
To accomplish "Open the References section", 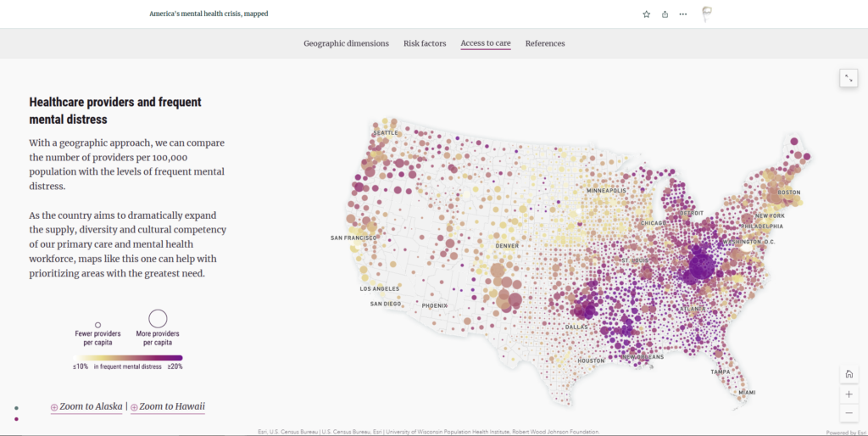I will click(x=545, y=43).
